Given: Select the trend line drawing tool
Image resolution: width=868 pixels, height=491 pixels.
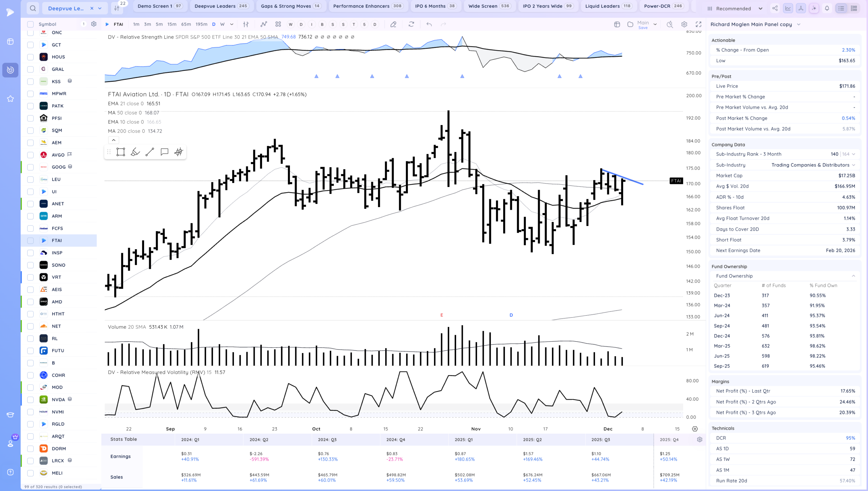Looking at the screenshot, I should 150,152.
